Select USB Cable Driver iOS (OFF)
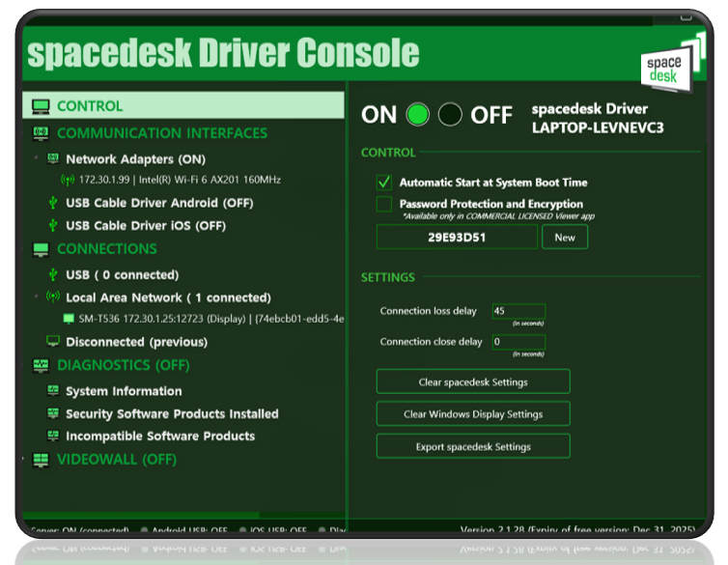 [x=146, y=226]
